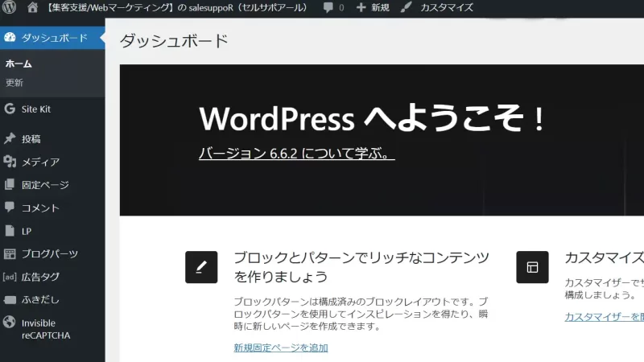Open the ブログパーツ menu item

(x=49, y=254)
